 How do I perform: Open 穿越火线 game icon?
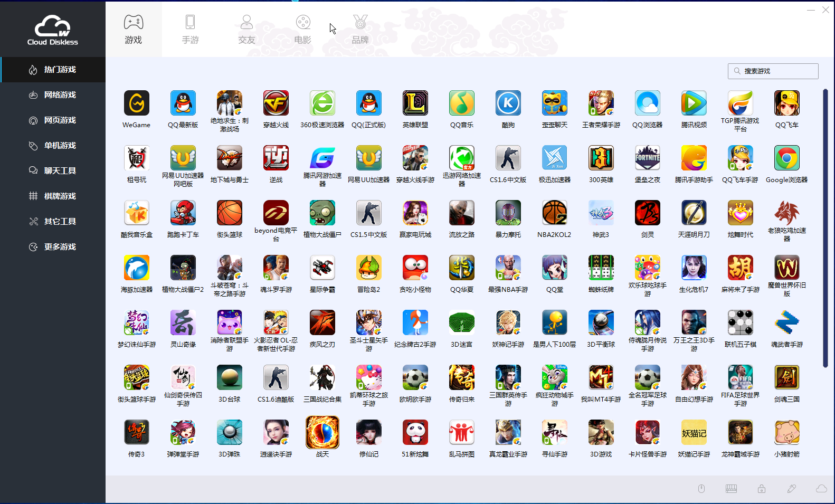coord(276,103)
